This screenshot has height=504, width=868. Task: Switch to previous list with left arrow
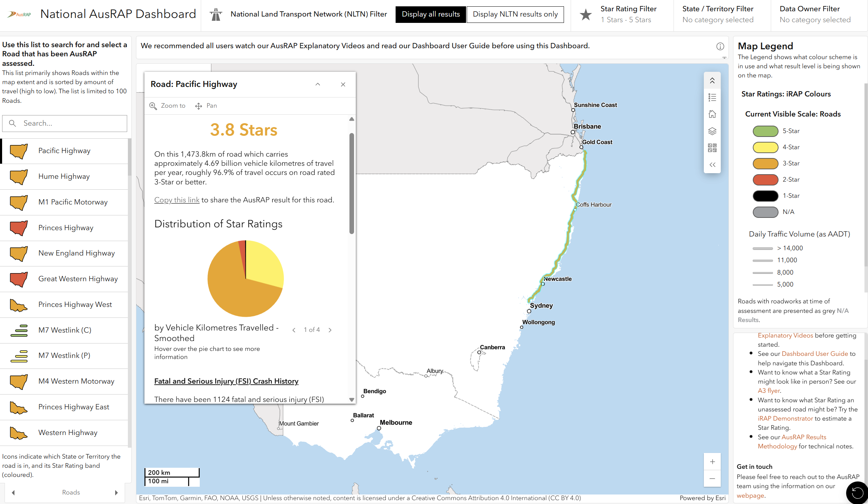(x=13, y=493)
